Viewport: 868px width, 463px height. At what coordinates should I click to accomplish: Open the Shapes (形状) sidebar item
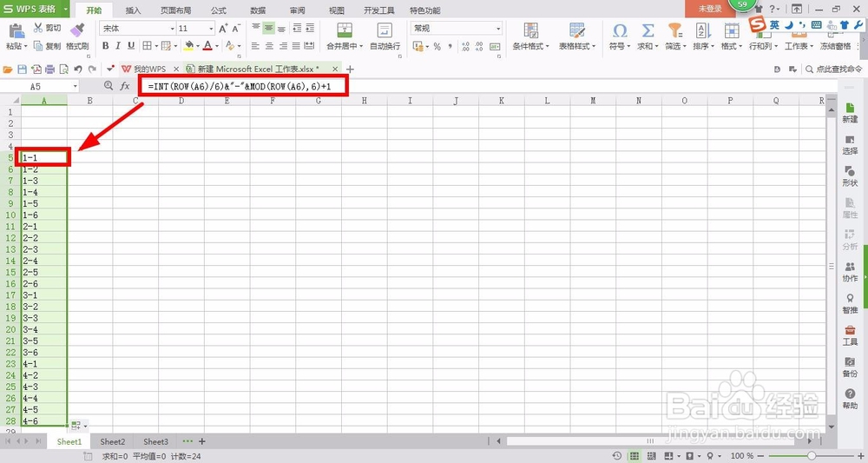850,176
